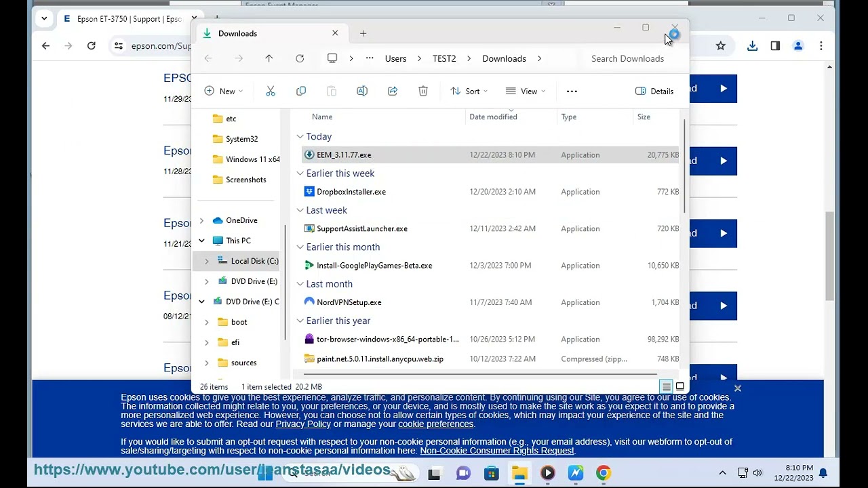
Task: Expand the Local Disk (C:) tree node
Action: (x=207, y=261)
